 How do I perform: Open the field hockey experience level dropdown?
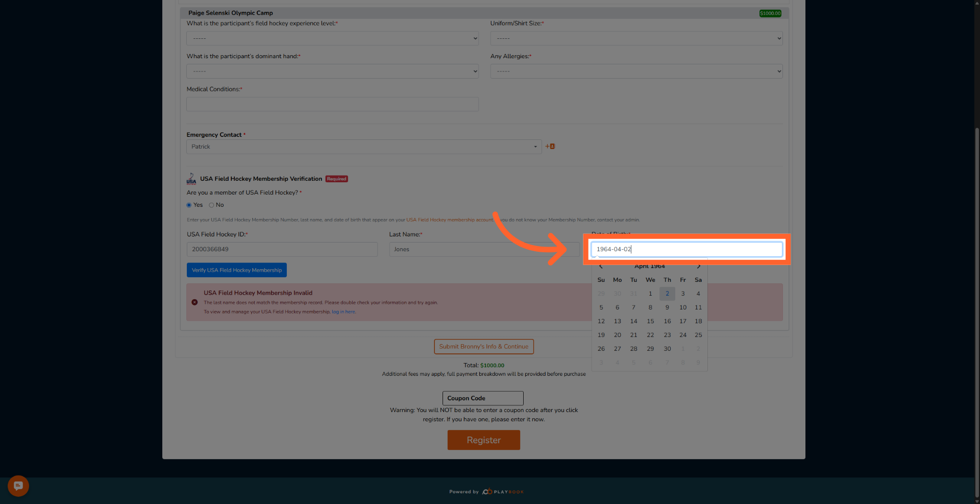(332, 38)
